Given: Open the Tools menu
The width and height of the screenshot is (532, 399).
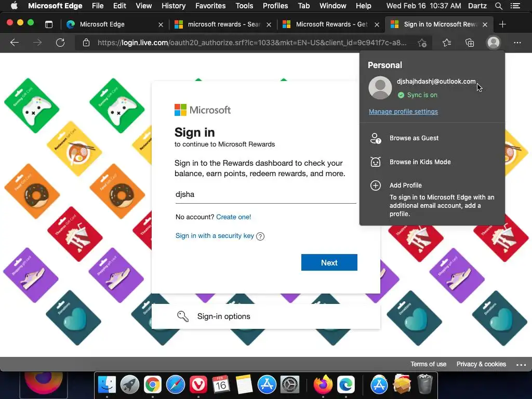Looking at the screenshot, I should click(x=244, y=6).
